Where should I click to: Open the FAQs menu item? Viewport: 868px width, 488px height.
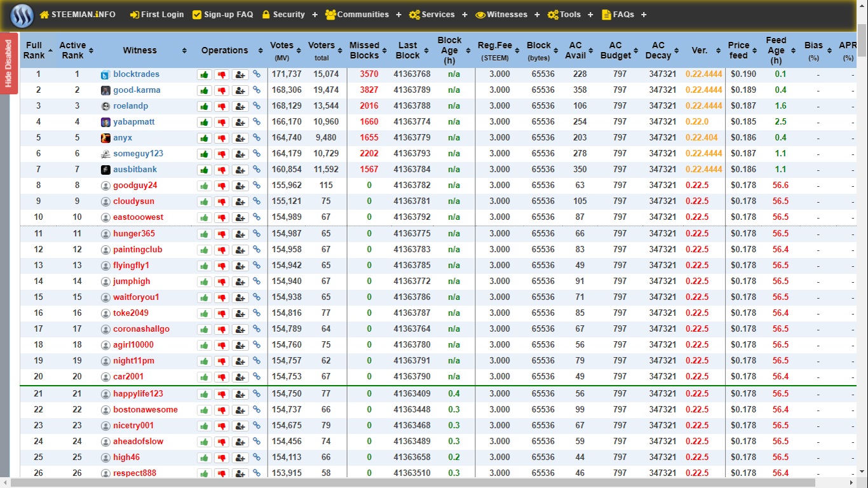coord(618,15)
